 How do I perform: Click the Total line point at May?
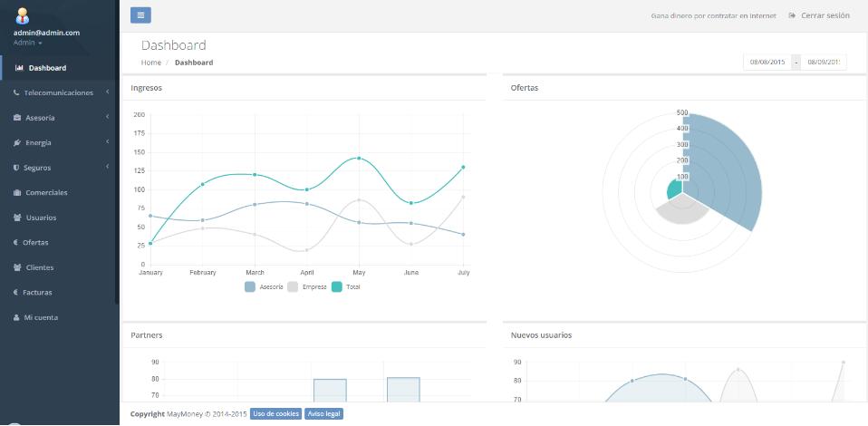point(359,158)
